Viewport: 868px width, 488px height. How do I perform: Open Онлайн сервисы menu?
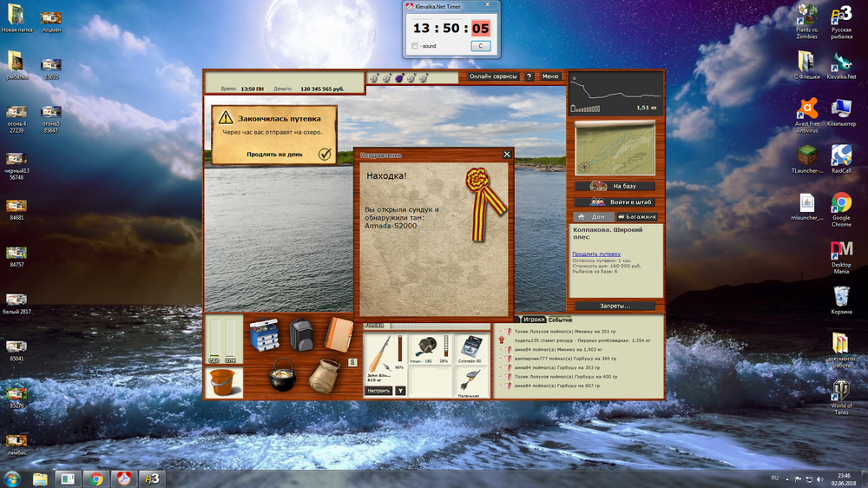pyautogui.click(x=493, y=76)
